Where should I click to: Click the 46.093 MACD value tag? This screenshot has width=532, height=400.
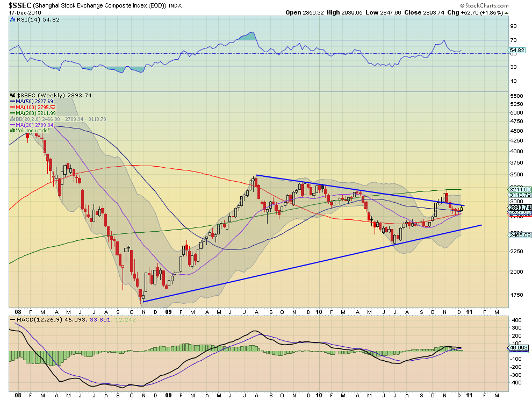[517, 348]
